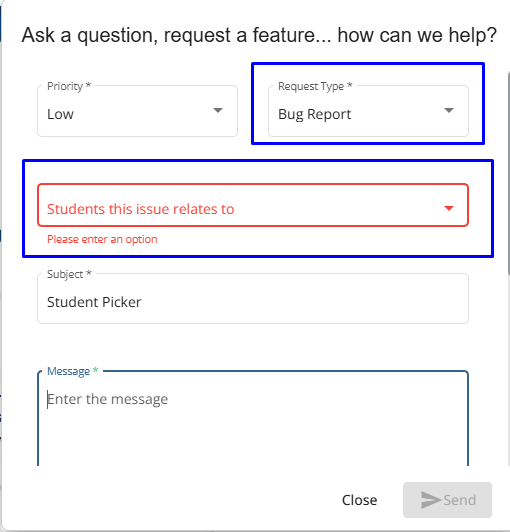510x532 pixels.
Task: Choose Students this issue relates to field
Action: (x=253, y=205)
